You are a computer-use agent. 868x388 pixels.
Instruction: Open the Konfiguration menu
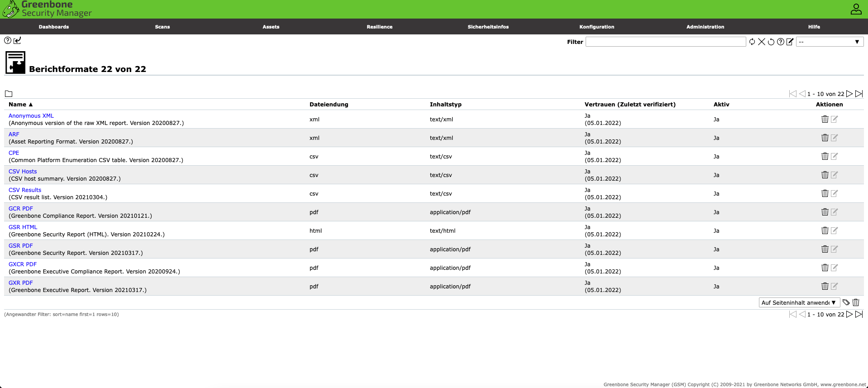597,27
